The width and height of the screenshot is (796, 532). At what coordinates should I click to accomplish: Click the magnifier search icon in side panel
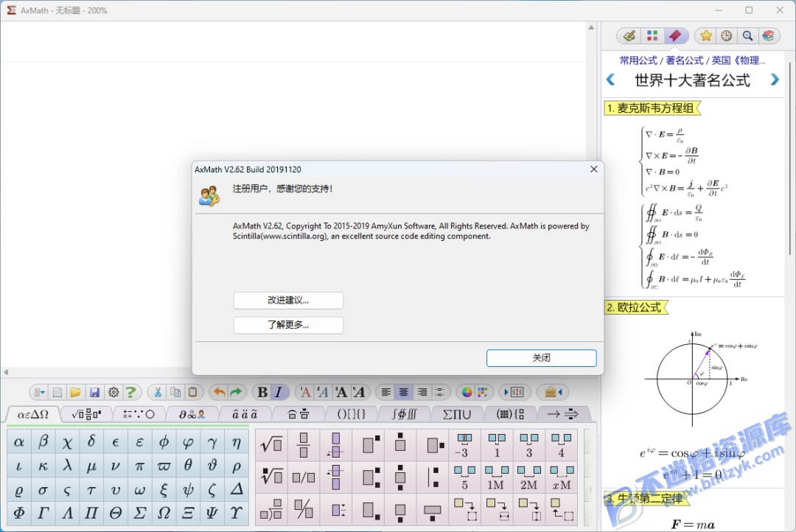click(747, 35)
